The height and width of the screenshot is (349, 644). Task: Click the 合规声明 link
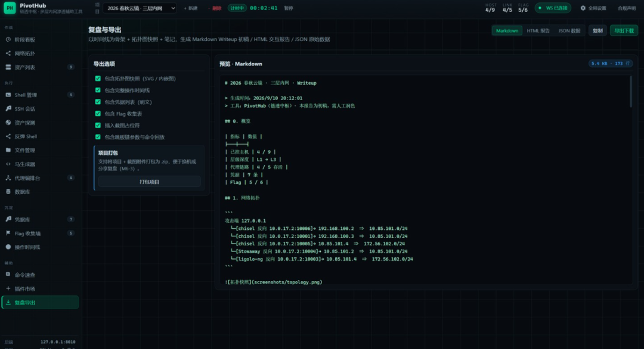tap(627, 8)
